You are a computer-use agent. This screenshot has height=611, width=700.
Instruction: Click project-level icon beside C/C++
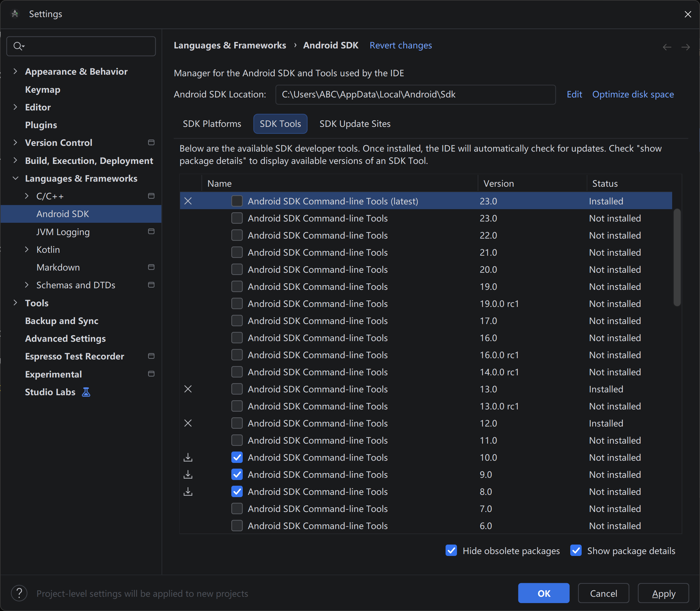[x=151, y=196]
